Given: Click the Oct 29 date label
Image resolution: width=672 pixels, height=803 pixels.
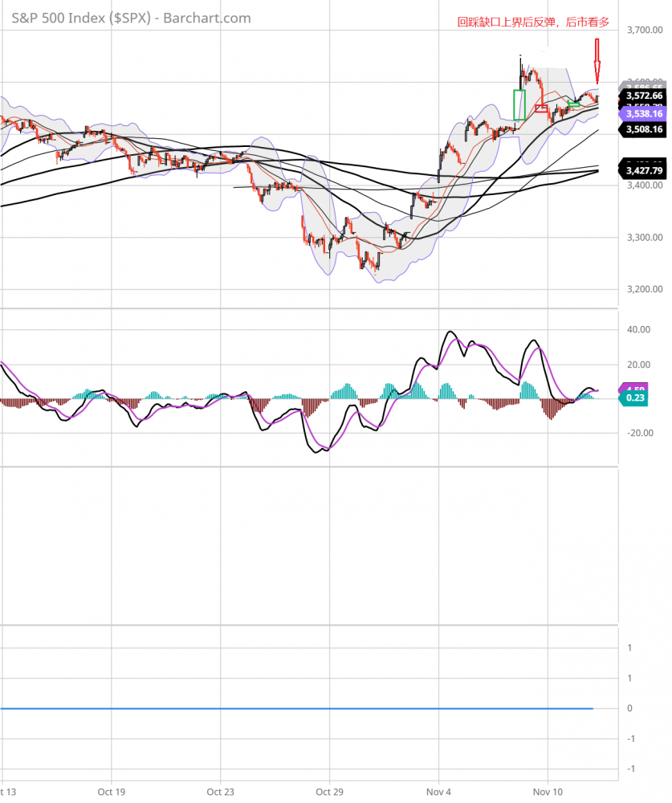Looking at the screenshot, I should 329,790.
